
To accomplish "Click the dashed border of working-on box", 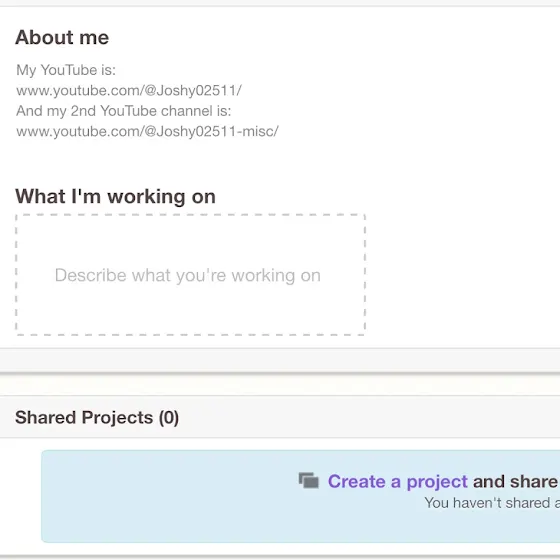I will tap(190, 215).
